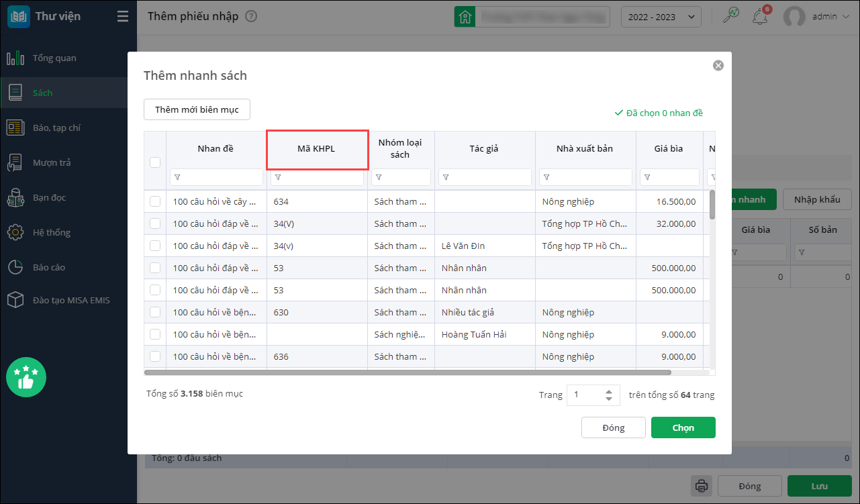Check the row with Mã KHPL 34(V)
The height and width of the screenshot is (504, 860).
click(x=155, y=223)
